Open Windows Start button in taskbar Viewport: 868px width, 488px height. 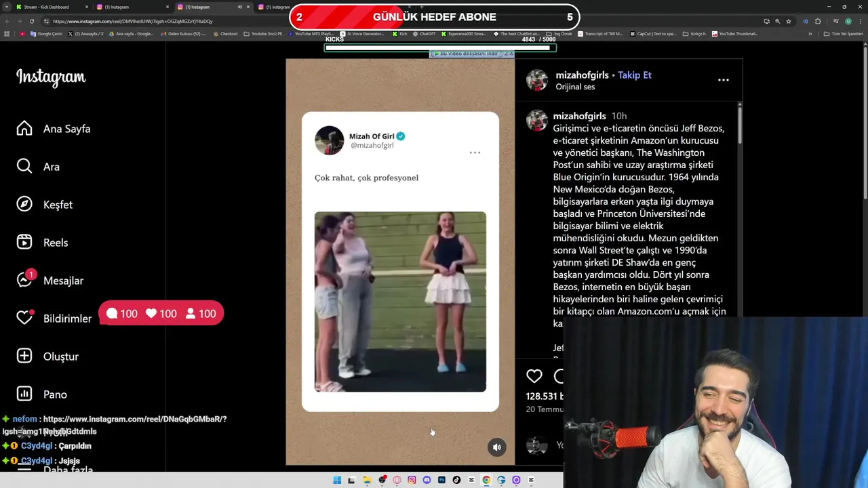pos(337,480)
